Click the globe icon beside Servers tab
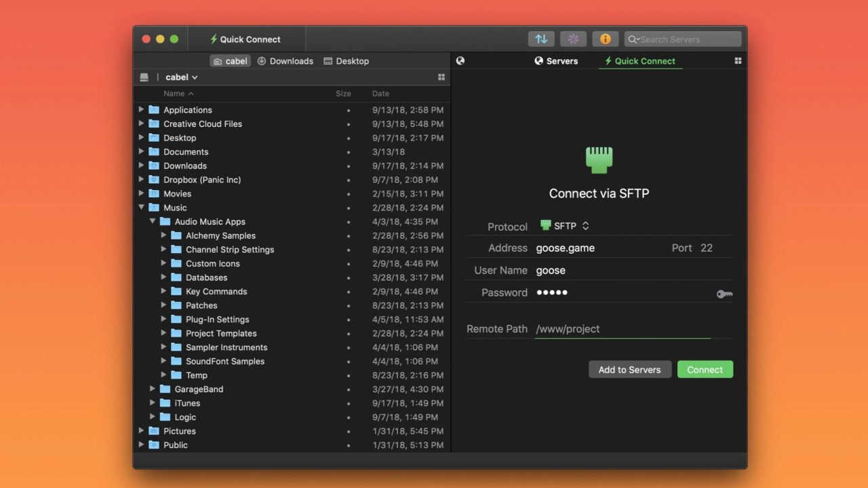868x488 pixels. 460,60
